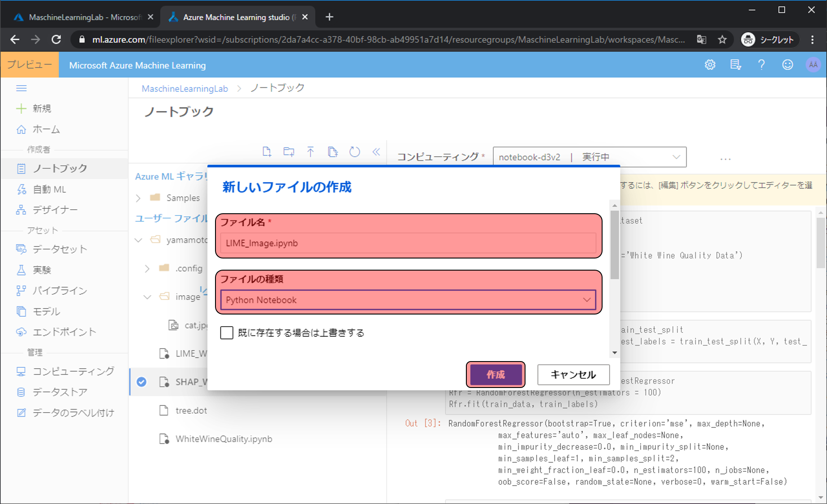The image size is (827, 504).
Task: Expand the Samples folder
Action: pyautogui.click(x=138, y=198)
